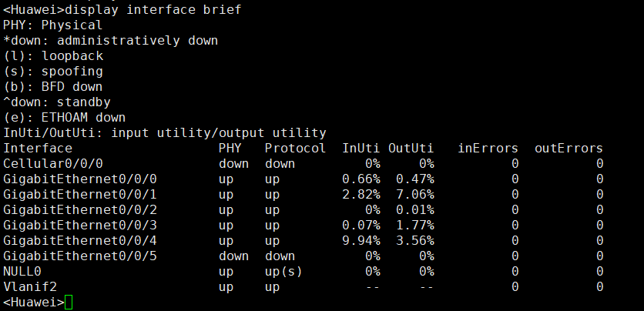Click the GigabitEthernet0/0/2 row label
The height and width of the screenshot is (311, 644).
tap(80, 209)
